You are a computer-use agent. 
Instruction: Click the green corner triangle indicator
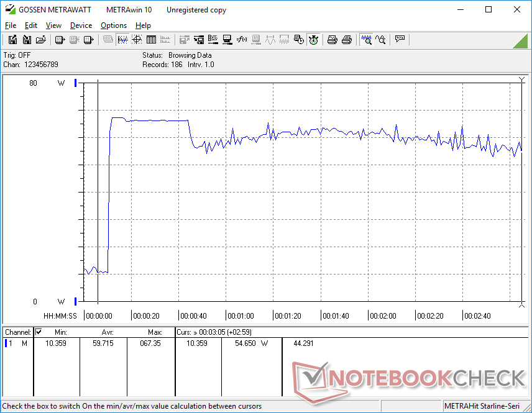click(x=521, y=42)
